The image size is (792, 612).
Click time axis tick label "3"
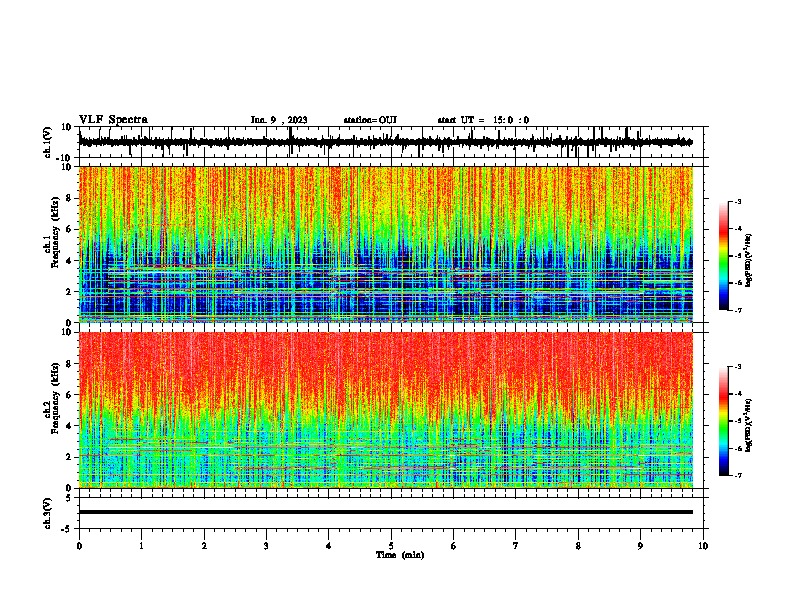click(x=266, y=546)
